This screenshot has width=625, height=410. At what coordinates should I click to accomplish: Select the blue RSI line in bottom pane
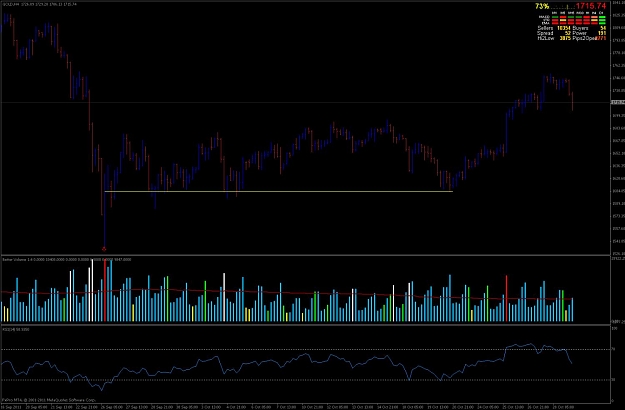pos(287,363)
